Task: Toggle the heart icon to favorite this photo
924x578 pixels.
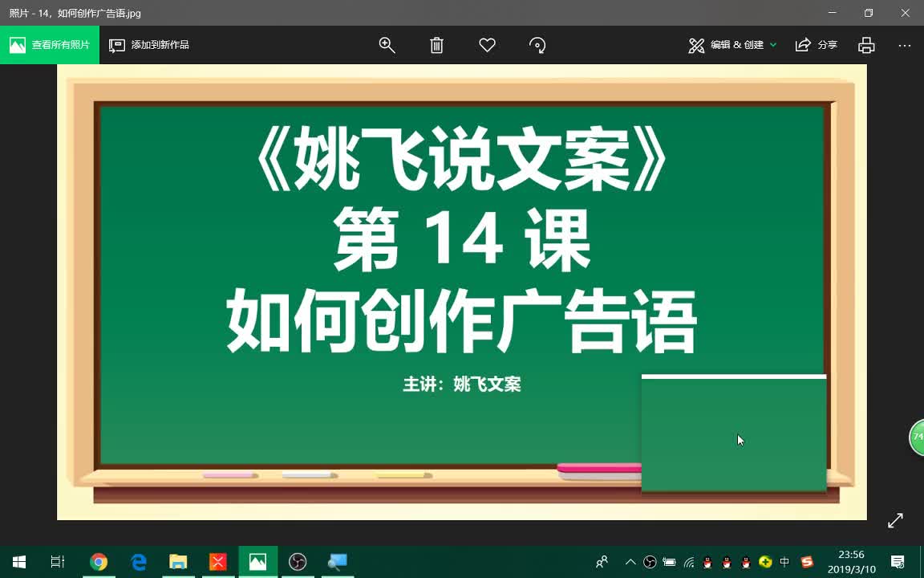Action: coord(487,45)
